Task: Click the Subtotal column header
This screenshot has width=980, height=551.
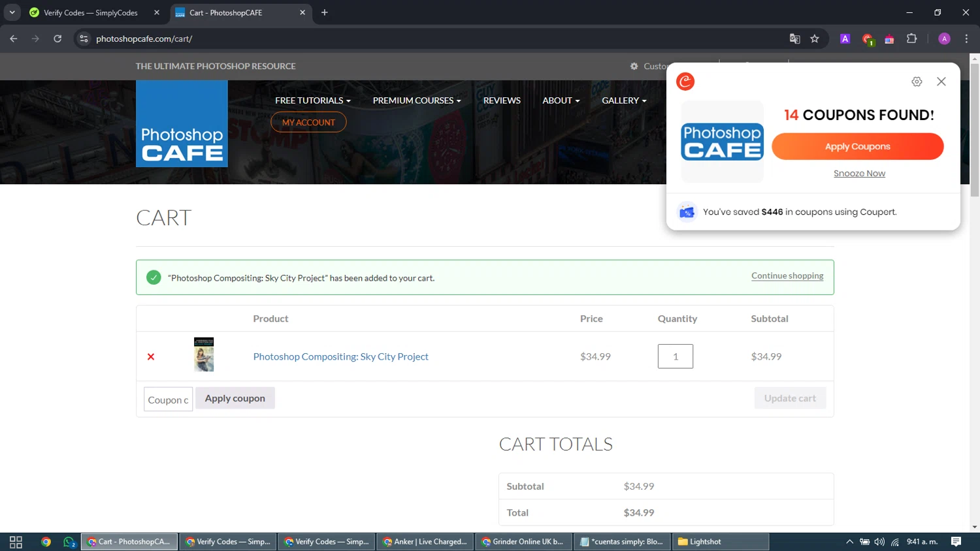Action: pos(770,319)
